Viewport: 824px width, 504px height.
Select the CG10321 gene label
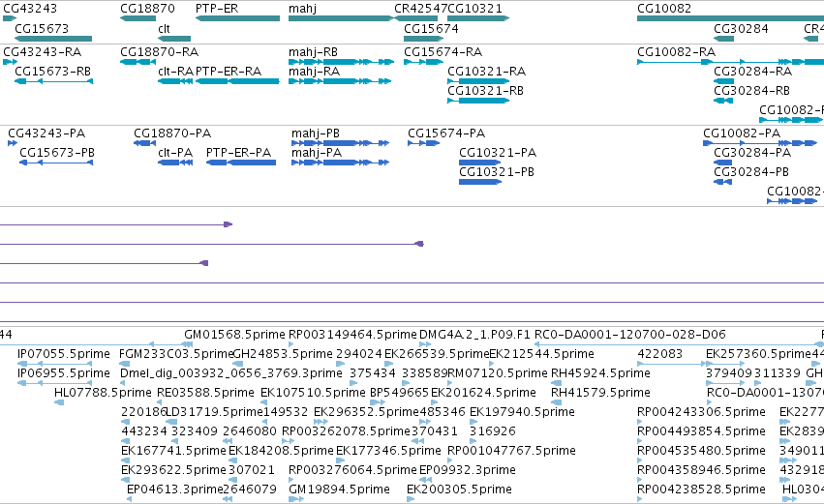click(x=475, y=9)
